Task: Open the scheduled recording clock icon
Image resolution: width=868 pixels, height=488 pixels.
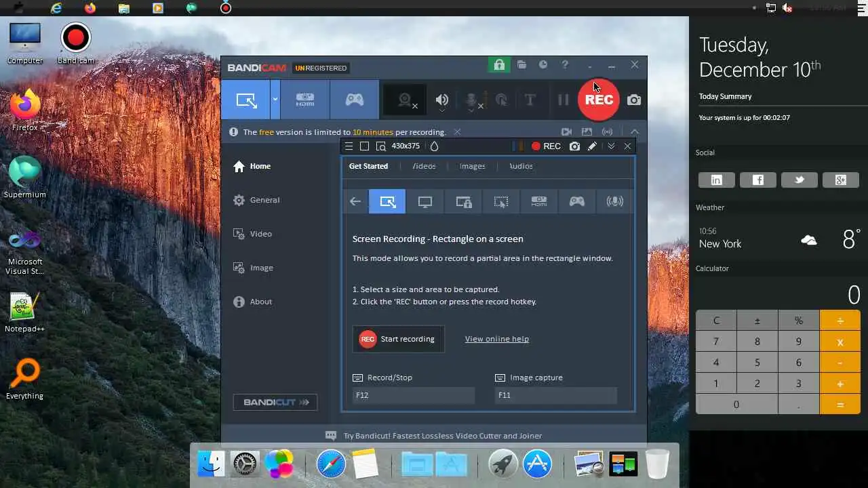Action: tap(543, 65)
